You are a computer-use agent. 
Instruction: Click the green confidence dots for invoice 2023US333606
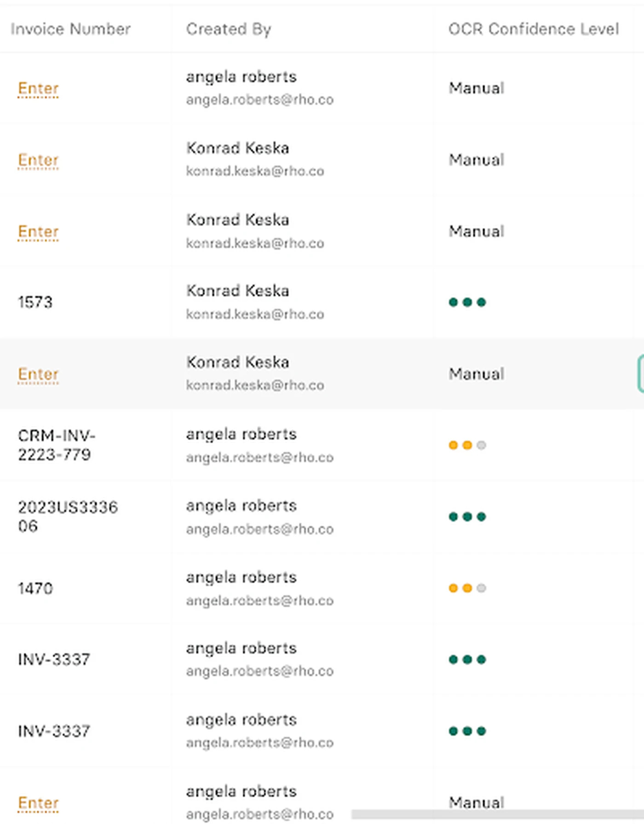coord(467,516)
